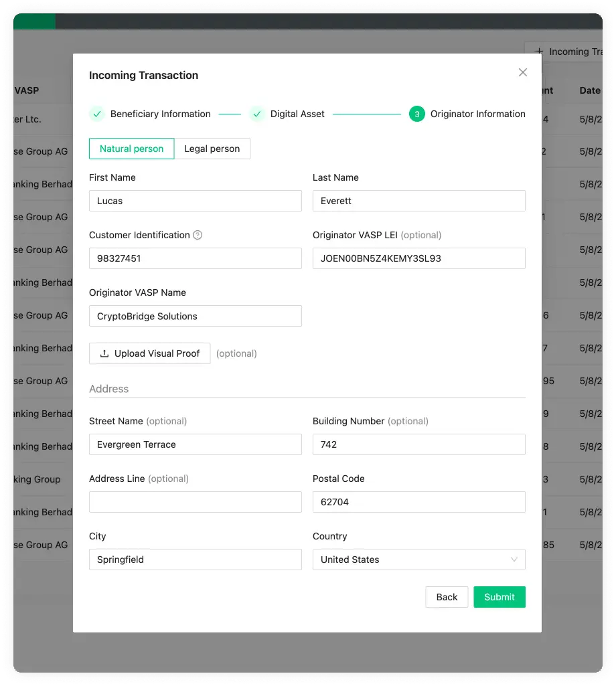Select the Natural person tab
616x686 pixels.
[131, 149]
